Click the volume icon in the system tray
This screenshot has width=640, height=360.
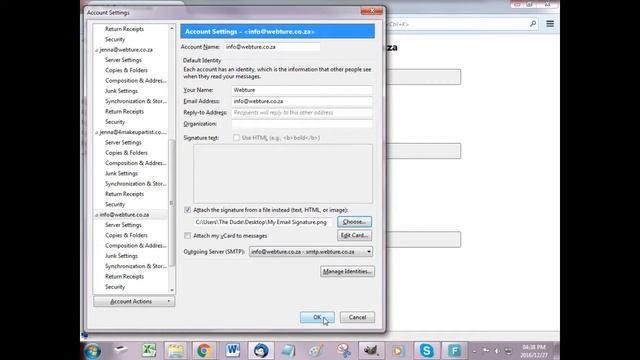tap(497, 351)
